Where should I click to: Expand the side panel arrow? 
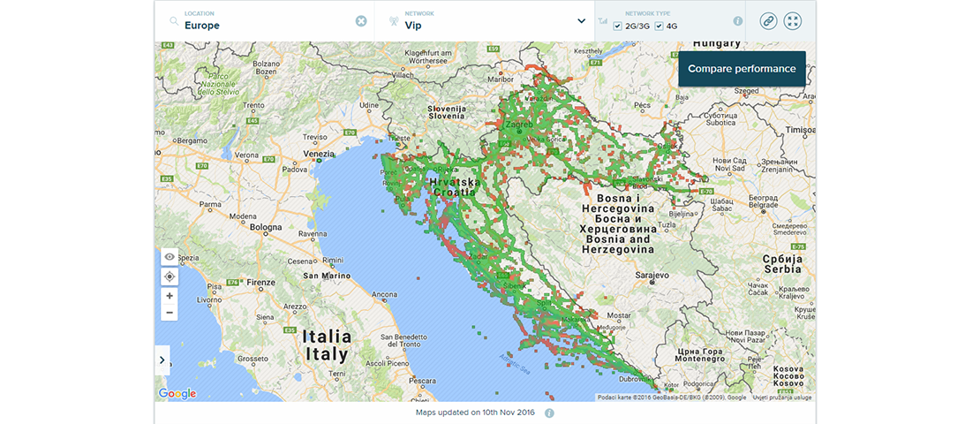(x=162, y=360)
